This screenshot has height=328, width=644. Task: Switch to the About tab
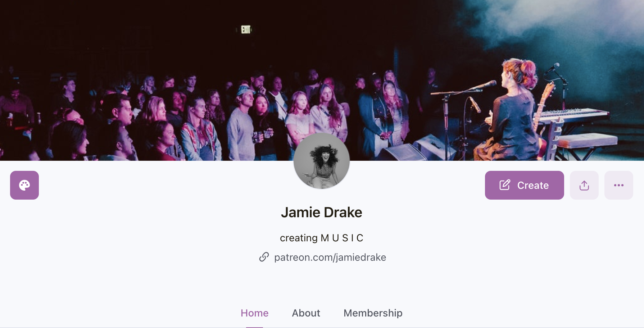306,313
